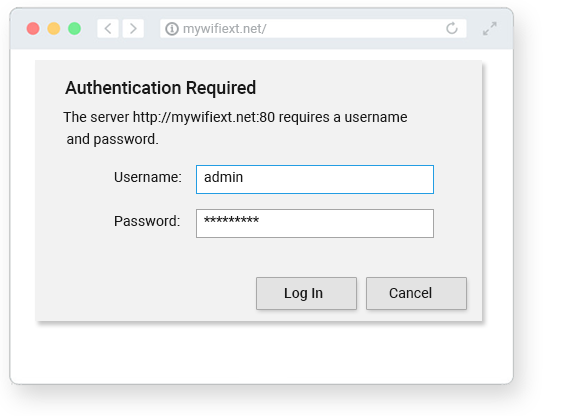The image size is (570, 416).
Task: Click the Username: label
Action: point(148,177)
